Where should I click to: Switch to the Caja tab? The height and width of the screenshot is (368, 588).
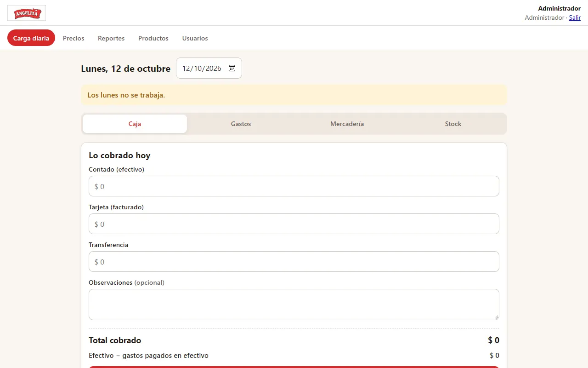click(x=135, y=124)
